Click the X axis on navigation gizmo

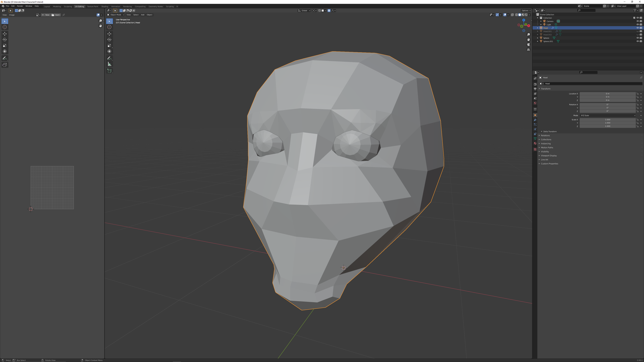point(529,26)
